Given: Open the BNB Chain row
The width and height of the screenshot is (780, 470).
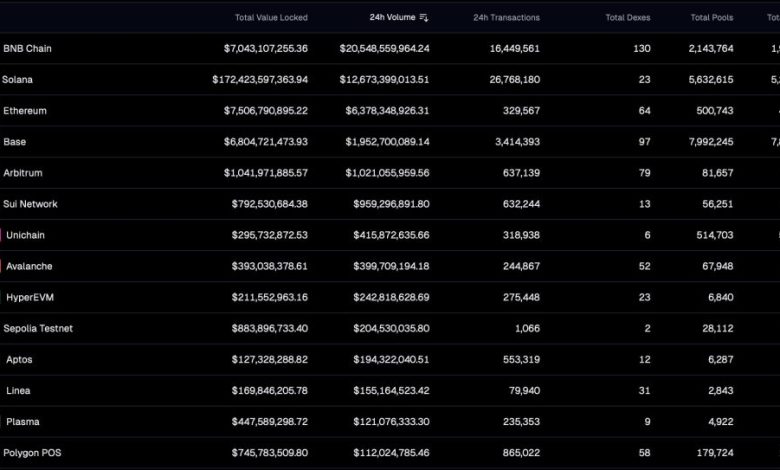Looking at the screenshot, I should (x=28, y=48).
